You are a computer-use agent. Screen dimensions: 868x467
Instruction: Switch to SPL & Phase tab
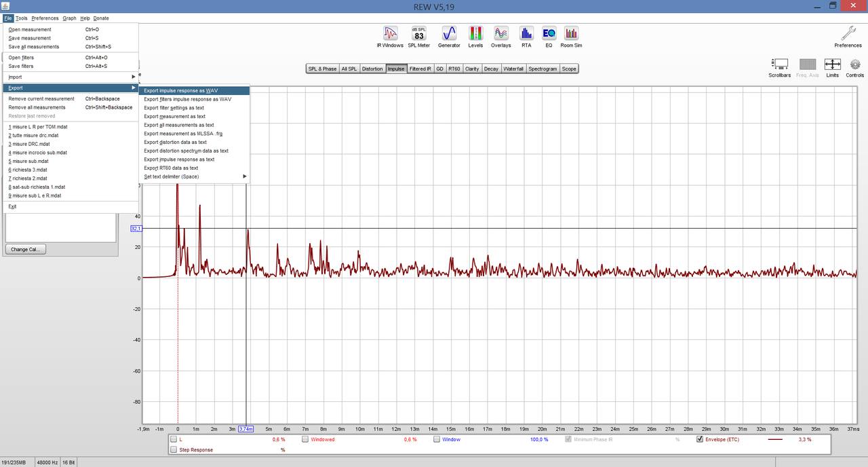click(x=322, y=69)
